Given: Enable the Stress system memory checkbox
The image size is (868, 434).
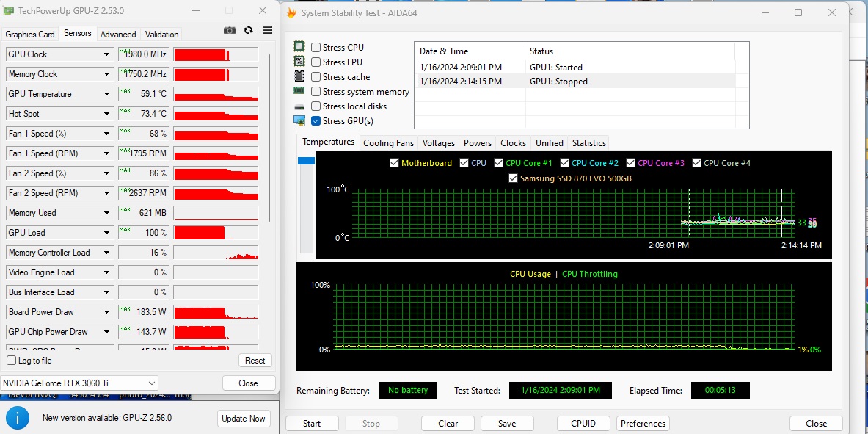Looking at the screenshot, I should [x=316, y=92].
